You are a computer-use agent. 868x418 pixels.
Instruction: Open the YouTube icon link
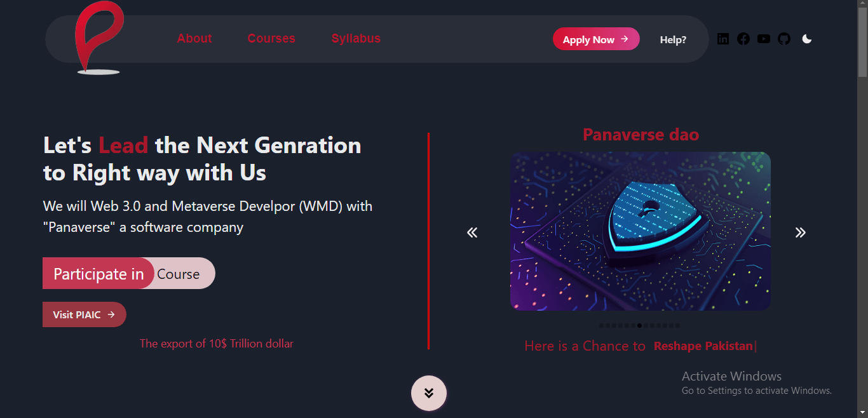(x=764, y=39)
